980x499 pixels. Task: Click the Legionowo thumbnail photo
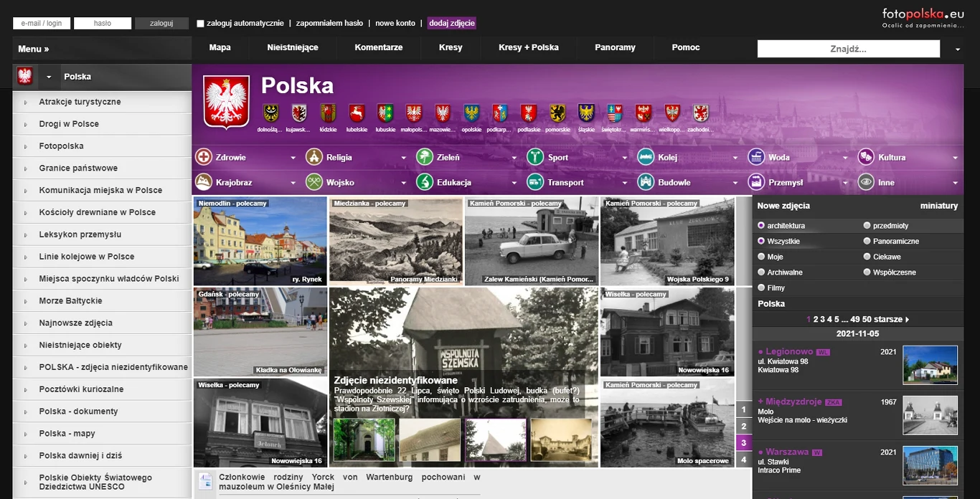[930, 365]
